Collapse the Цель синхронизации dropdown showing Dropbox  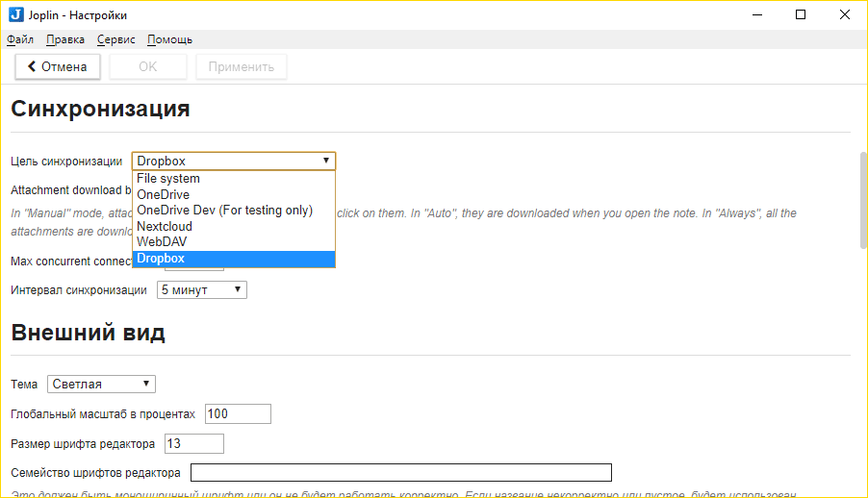234,161
